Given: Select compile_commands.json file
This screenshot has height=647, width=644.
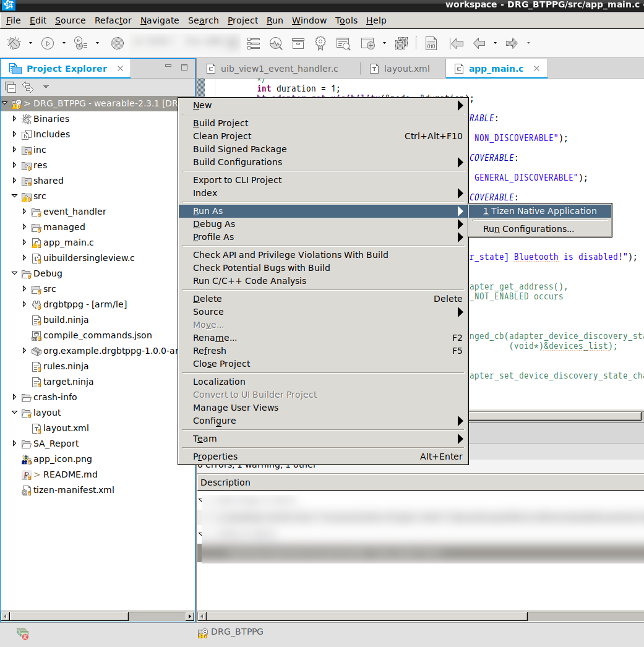Looking at the screenshot, I should (92, 335).
